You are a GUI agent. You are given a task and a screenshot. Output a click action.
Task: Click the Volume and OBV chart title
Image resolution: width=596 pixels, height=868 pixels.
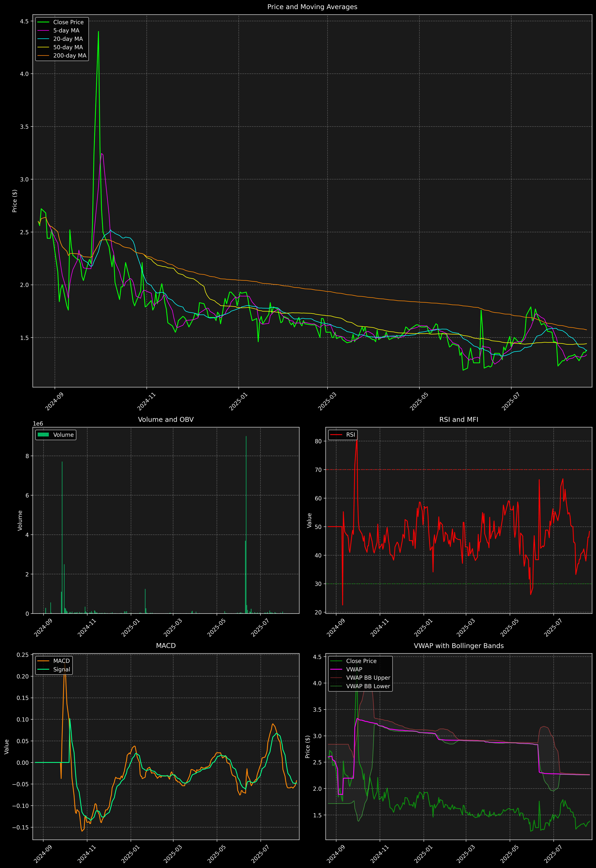coord(166,419)
